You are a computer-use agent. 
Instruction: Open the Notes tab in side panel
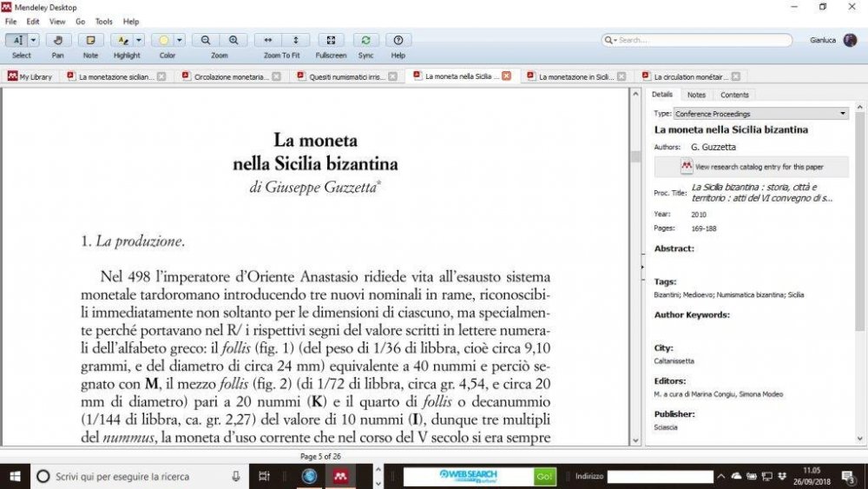click(696, 95)
